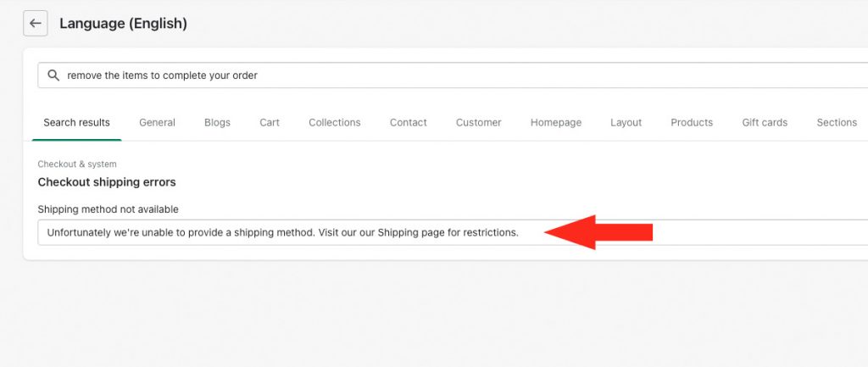Select the Contact tab
This screenshot has width=868, height=367.
(x=408, y=123)
